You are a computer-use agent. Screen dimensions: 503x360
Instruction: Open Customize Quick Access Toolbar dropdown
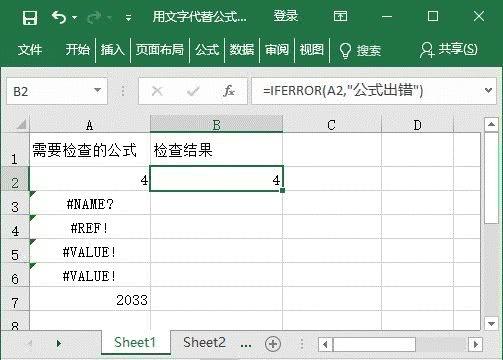click(x=128, y=18)
